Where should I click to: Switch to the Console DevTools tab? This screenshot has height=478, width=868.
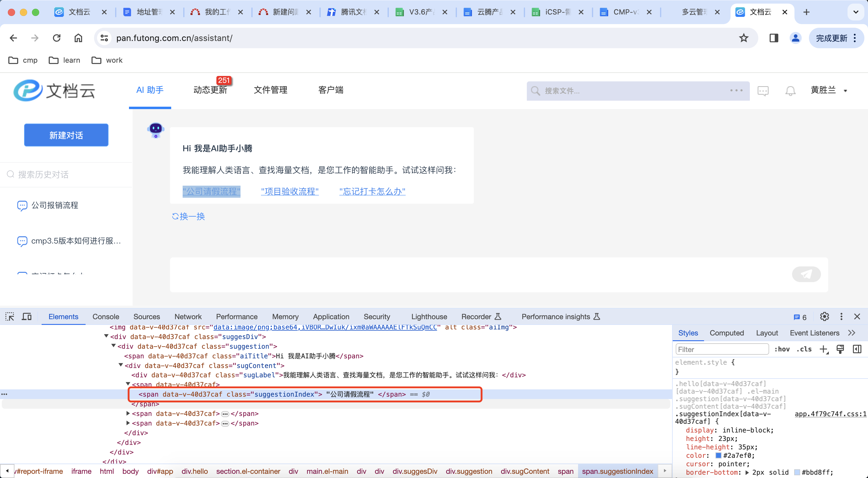(106, 317)
